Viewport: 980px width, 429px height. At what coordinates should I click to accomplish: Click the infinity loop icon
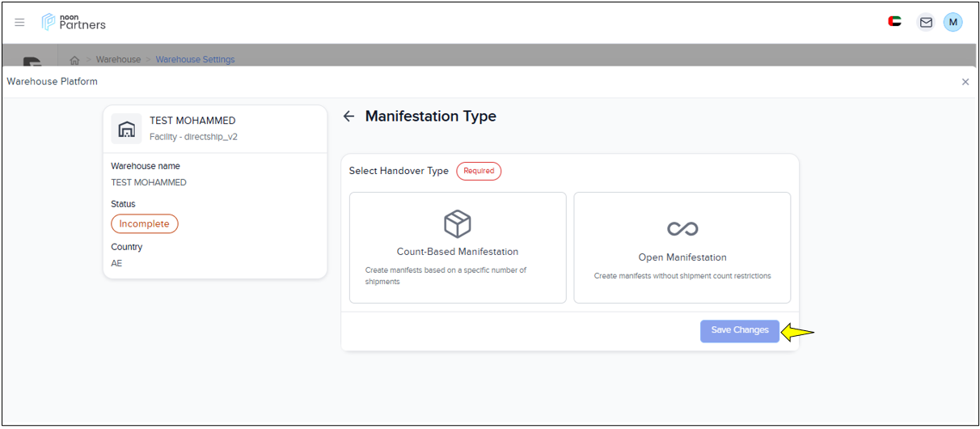(x=682, y=229)
